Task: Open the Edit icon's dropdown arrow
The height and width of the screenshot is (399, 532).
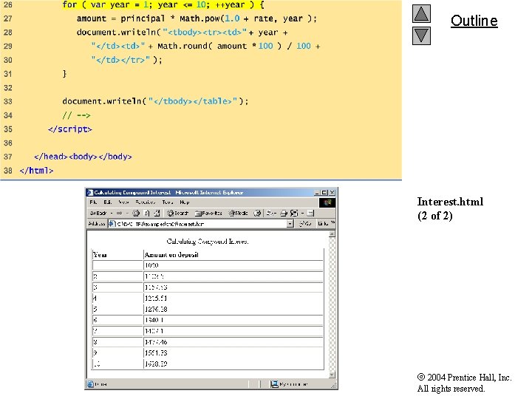Action: (302, 213)
